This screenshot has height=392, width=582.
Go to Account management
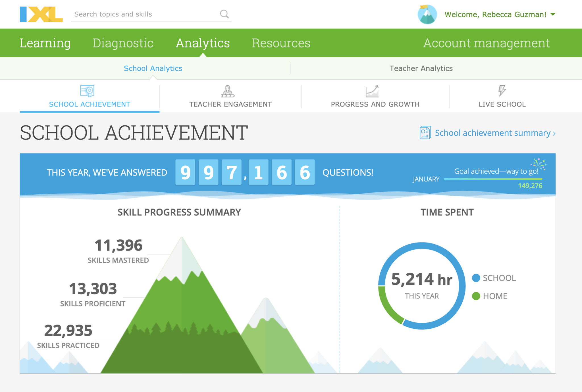click(x=486, y=43)
